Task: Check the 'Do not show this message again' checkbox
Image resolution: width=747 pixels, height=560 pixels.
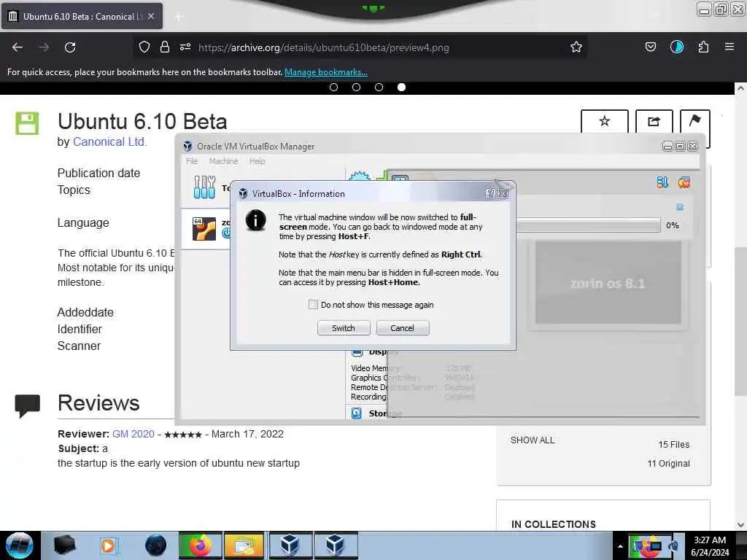Action: 313,304
